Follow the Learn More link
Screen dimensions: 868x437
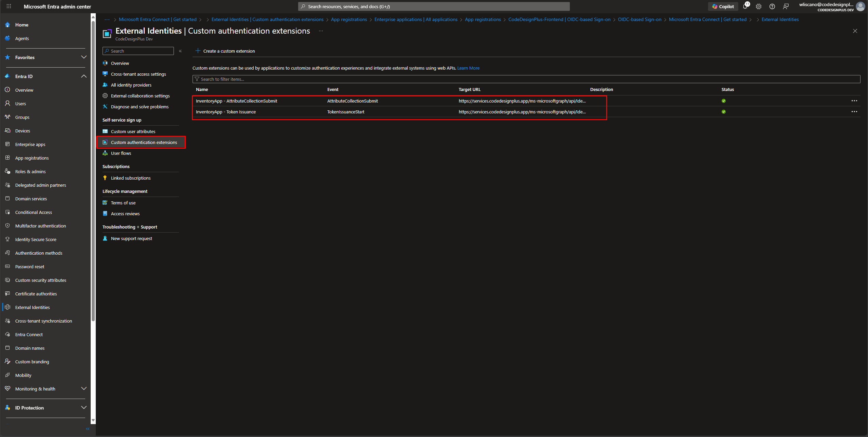[468, 68]
